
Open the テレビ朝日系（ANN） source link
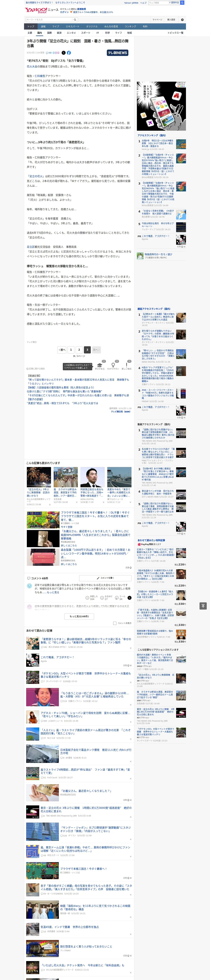pyautogui.click(x=121, y=412)
